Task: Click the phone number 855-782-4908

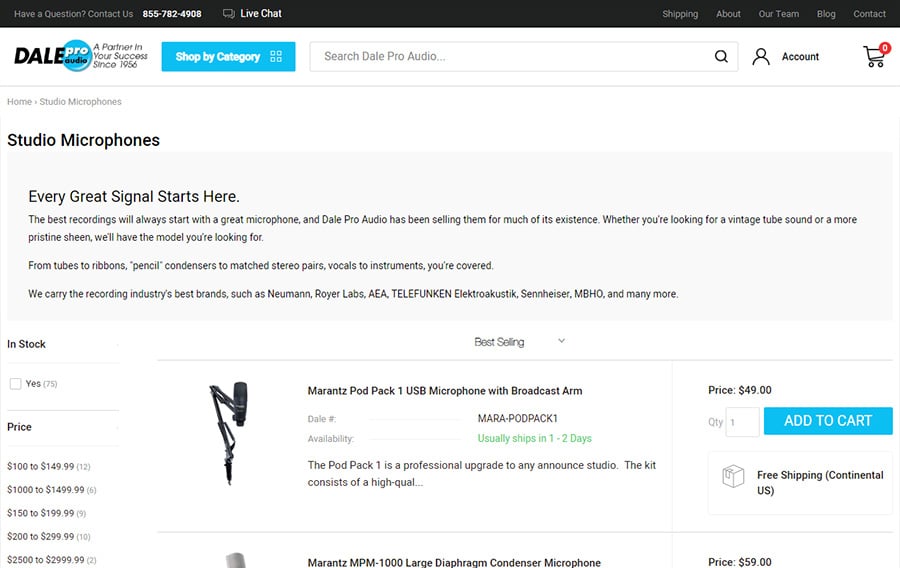Action: pos(172,14)
